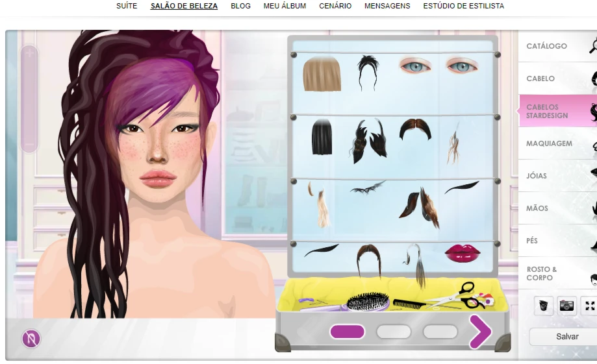
Task: Choose the grey-brown thin ponytail strand
Action: point(415,265)
